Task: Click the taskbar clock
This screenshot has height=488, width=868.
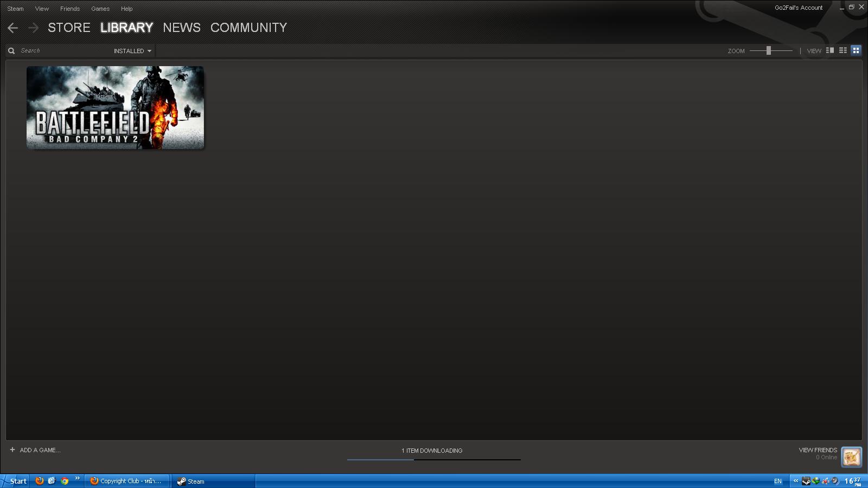Action: pos(853,481)
